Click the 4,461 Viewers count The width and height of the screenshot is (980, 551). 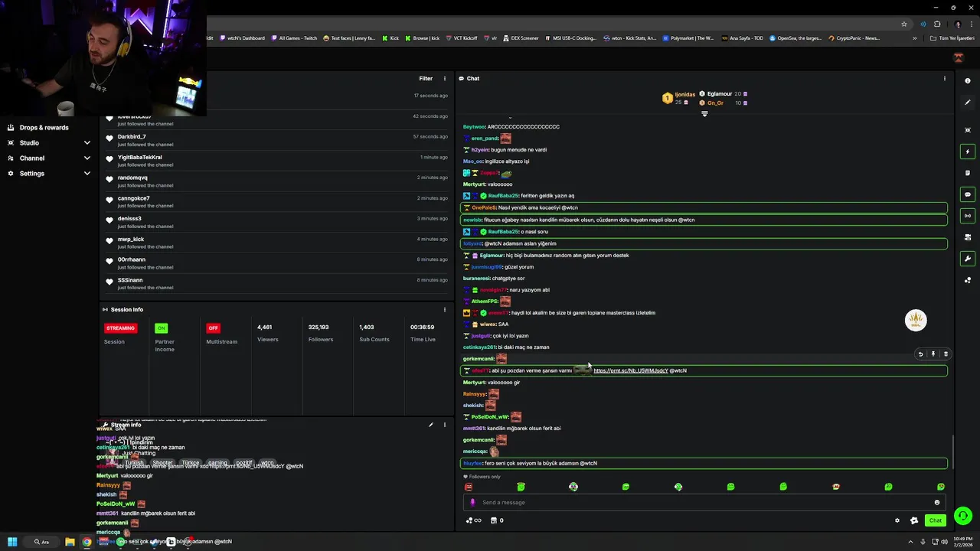tap(265, 328)
